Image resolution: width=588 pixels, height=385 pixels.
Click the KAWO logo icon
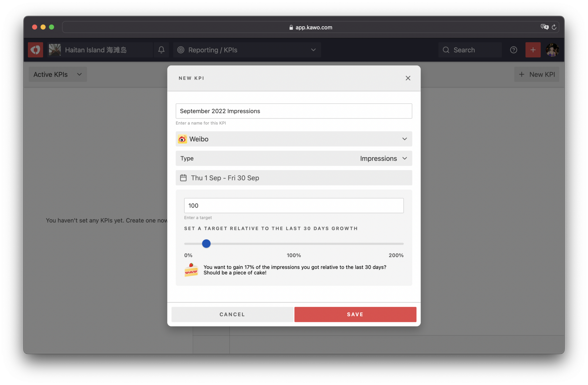(x=35, y=50)
